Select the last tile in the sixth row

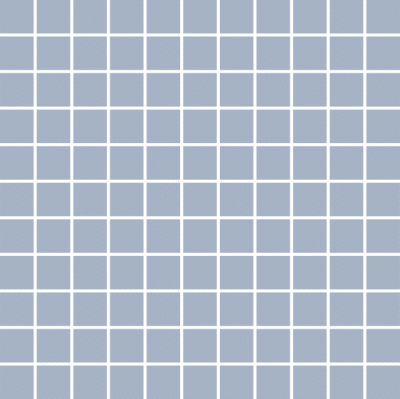(384, 200)
